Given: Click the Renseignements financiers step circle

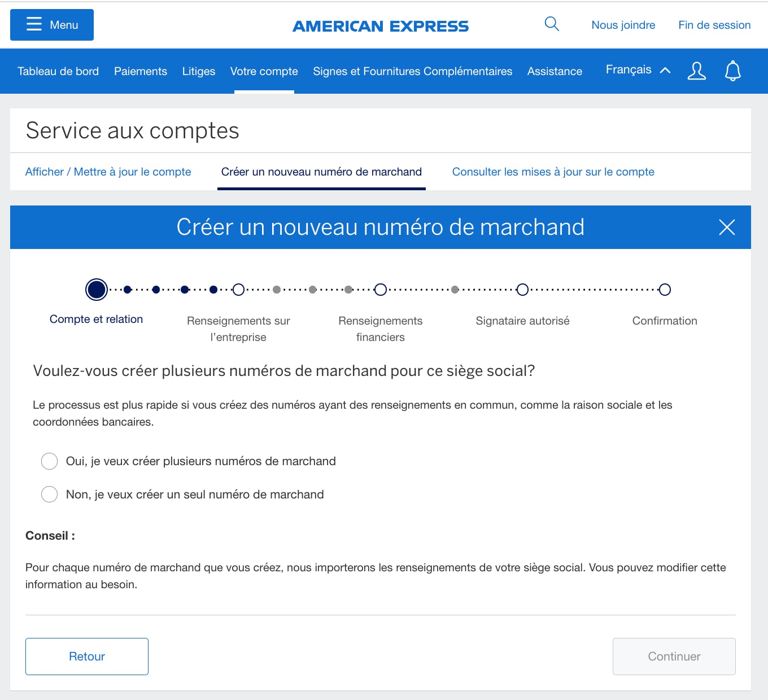Looking at the screenshot, I should click(380, 289).
